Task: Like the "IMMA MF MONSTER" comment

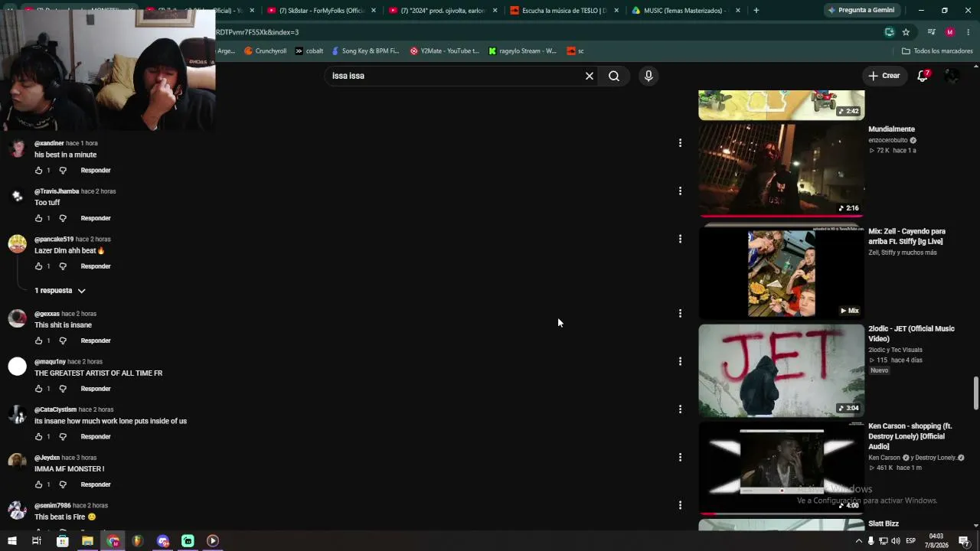Action: [38, 484]
